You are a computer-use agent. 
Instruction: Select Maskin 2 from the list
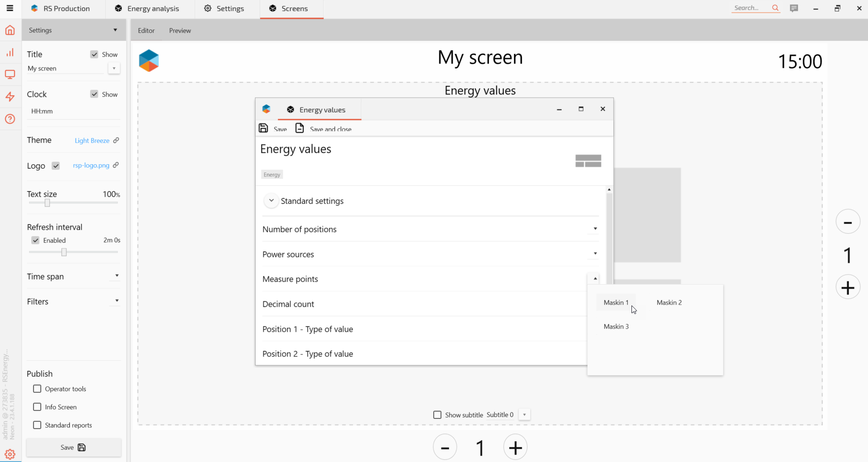[x=669, y=303]
